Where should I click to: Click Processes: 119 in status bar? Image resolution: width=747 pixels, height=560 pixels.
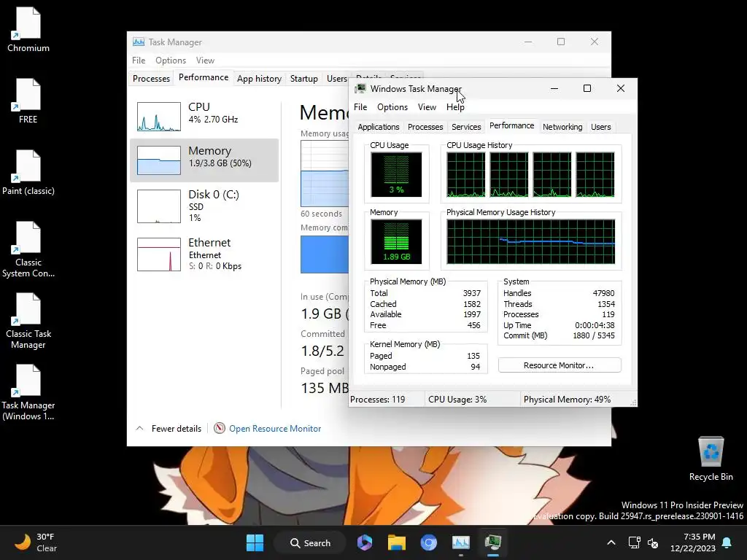[x=377, y=400]
